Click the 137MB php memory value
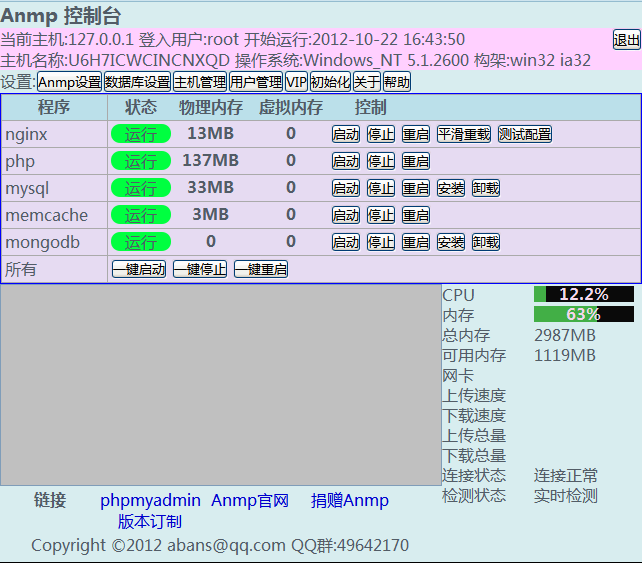Viewport: 642px width, 563px height. [210, 161]
